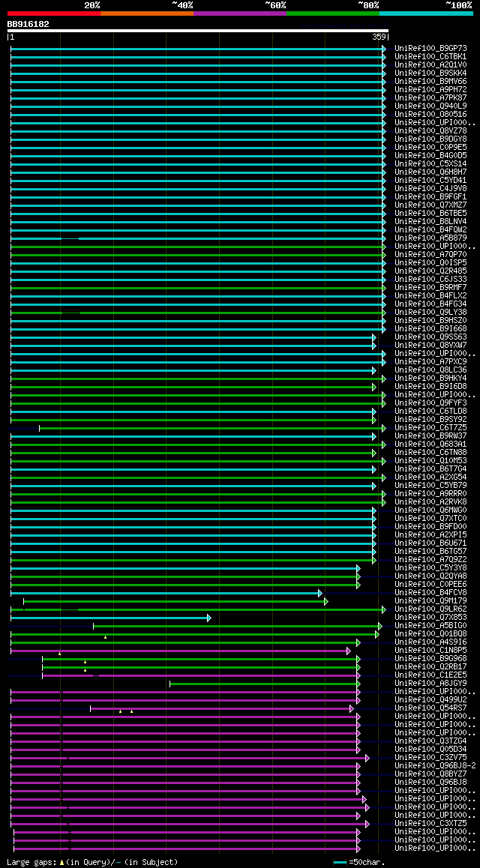The height and width of the screenshot is (868, 480).
Task: Select the UniRef100_A7PXC9 label
Action: 430,361
